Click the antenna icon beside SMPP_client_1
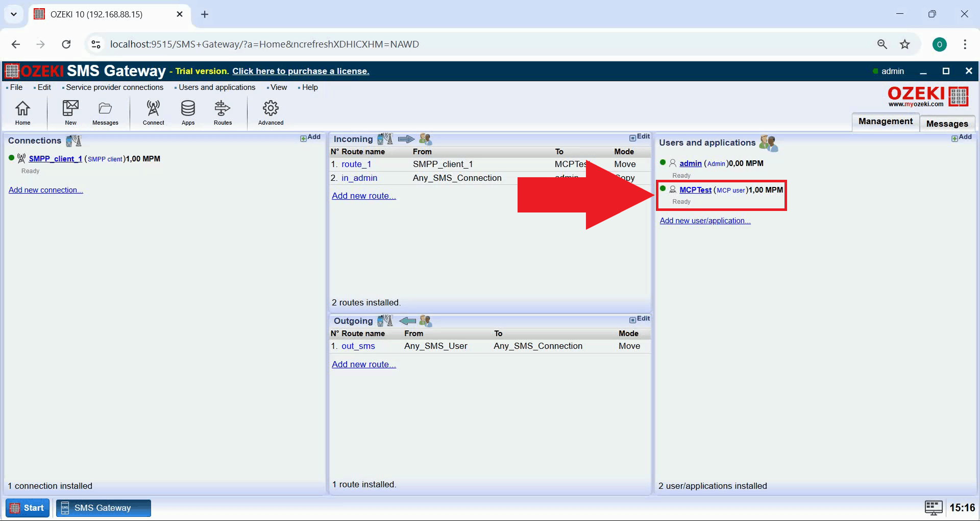 21,158
